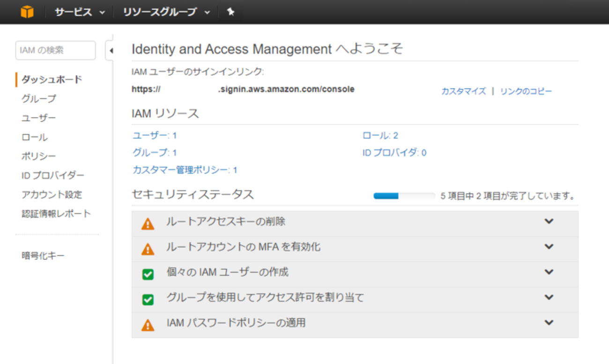Expand the ルートアクセスキーの削除 section chevron

coord(549,222)
